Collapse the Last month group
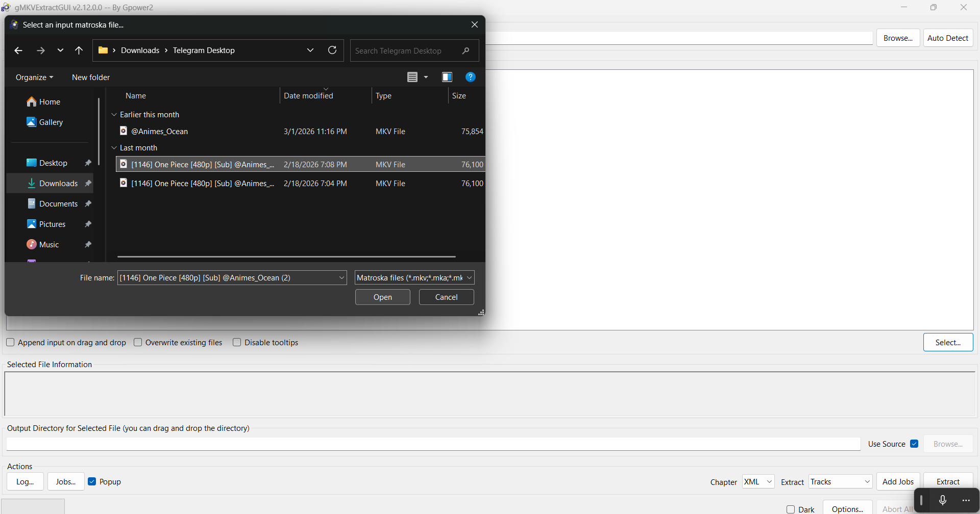This screenshot has height=514, width=980. (114, 148)
